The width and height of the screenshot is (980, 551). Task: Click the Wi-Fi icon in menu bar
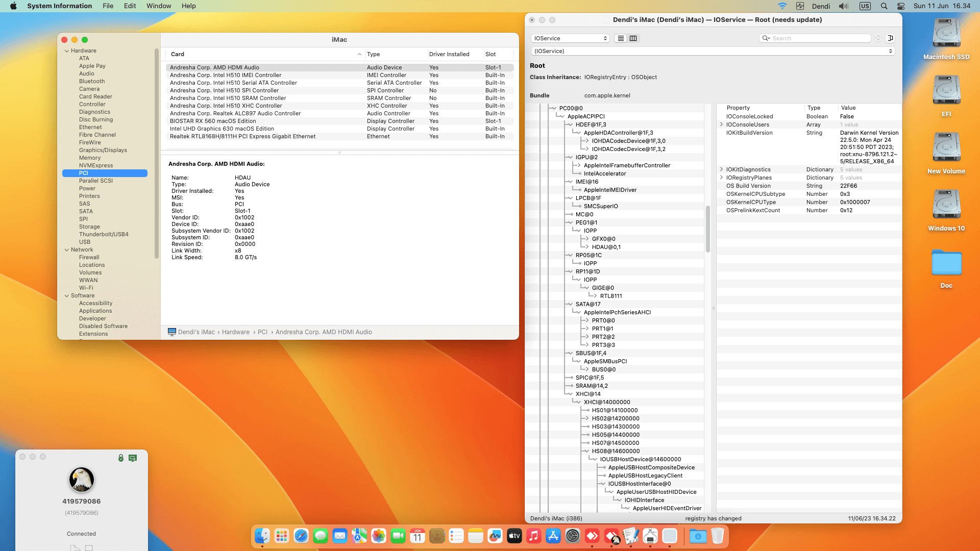tap(782, 6)
